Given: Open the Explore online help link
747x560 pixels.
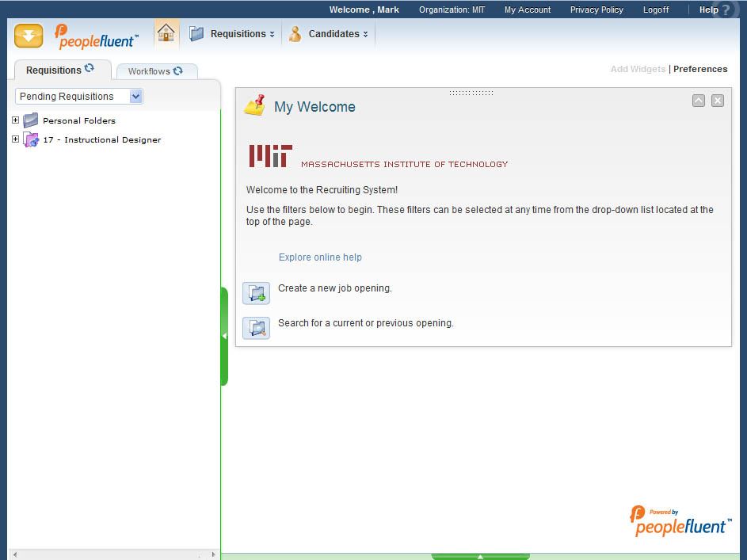Looking at the screenshot, I should [x=320, y=257].
